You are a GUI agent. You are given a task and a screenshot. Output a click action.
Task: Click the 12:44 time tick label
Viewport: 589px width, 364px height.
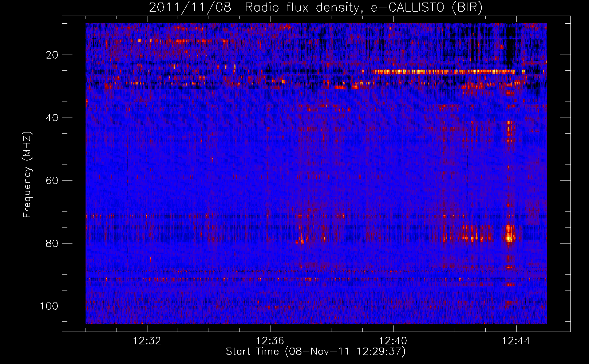(516, 341)
